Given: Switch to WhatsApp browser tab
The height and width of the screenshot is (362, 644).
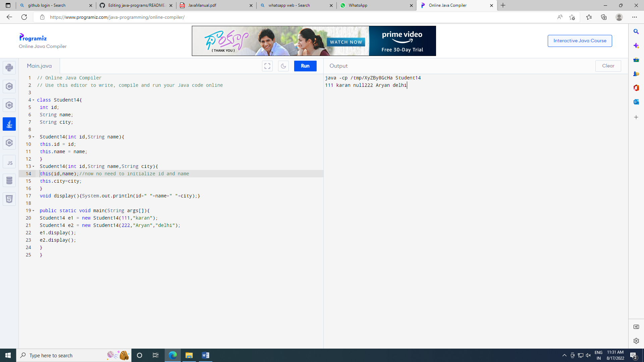Looking at the screenshot, I should coord(376,5).
